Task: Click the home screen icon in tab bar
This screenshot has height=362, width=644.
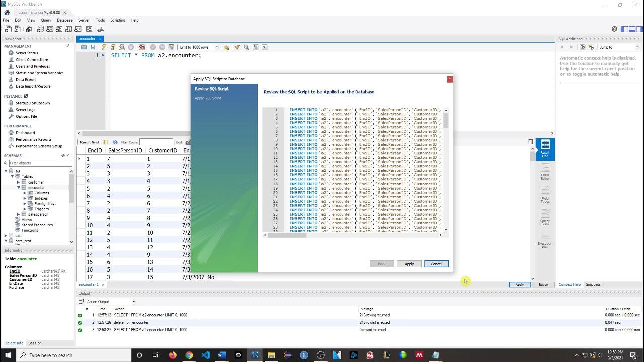Action: pyautogui.click(x=7, y=12)
